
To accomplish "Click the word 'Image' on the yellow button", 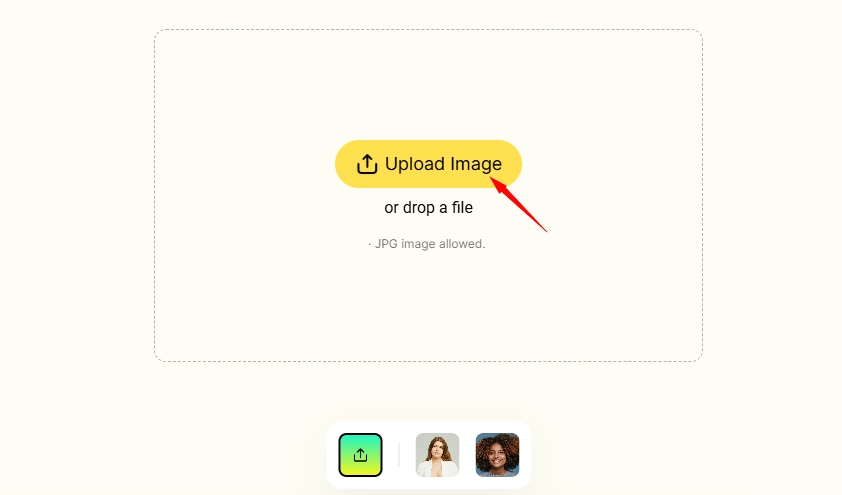I will [x=476, y=165].
